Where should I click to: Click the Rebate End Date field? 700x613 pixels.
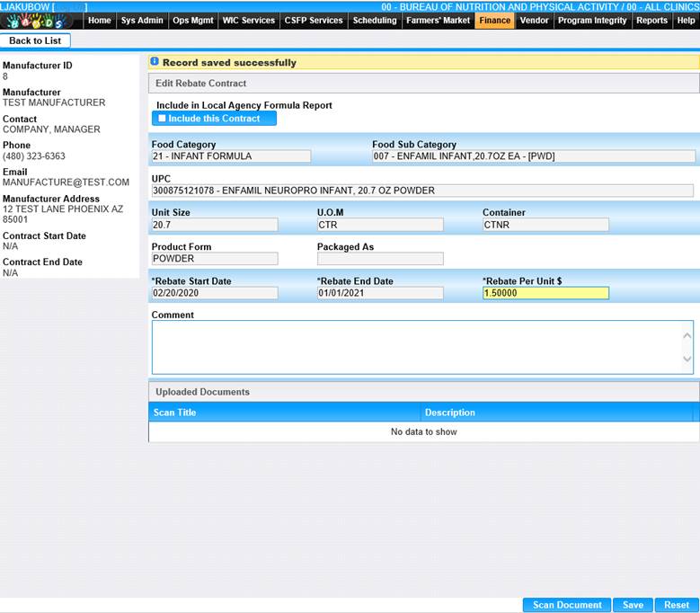pos(380,293)
